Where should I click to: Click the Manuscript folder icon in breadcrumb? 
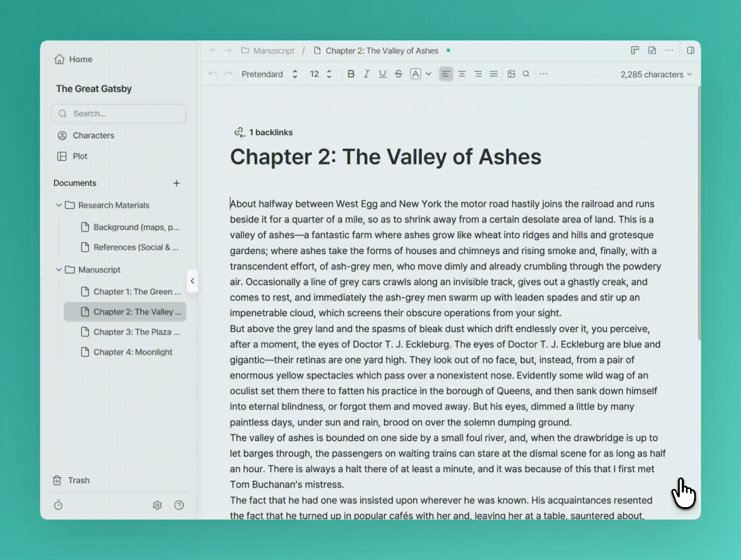click(x=245, y=50)
